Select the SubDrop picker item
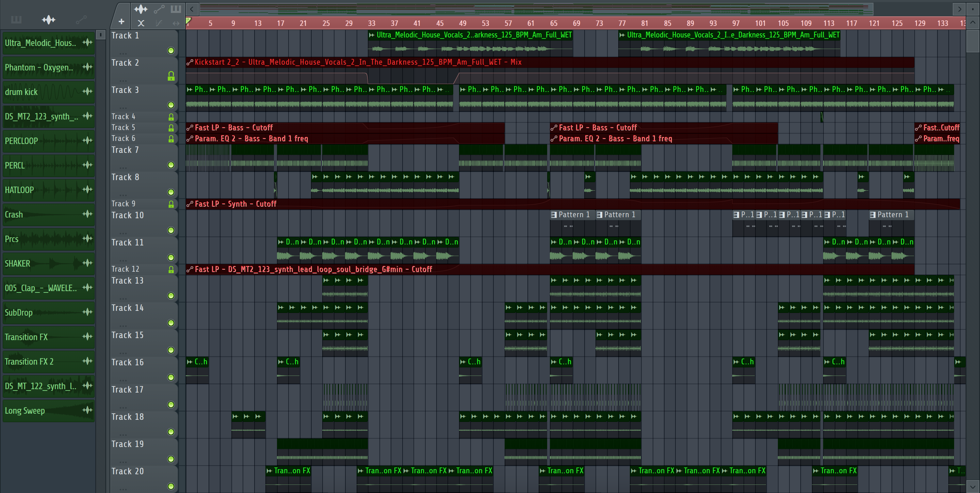 click(x=49, y=313)
